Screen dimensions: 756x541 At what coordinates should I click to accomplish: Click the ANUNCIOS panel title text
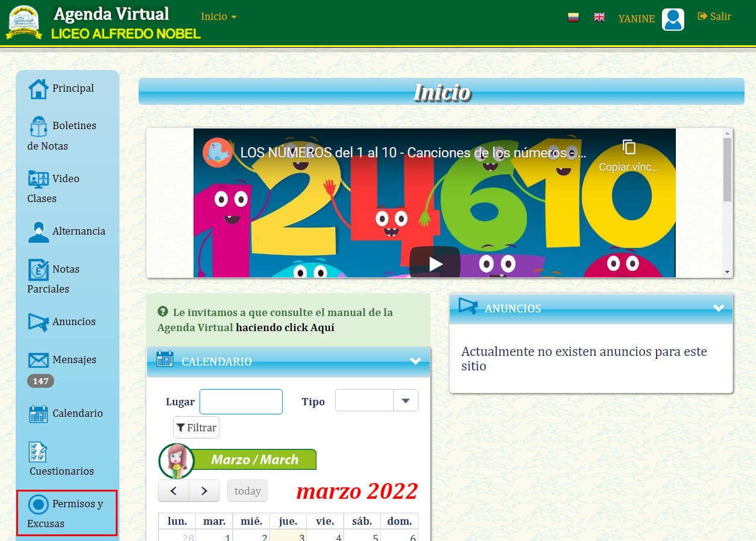pos(513,308)
